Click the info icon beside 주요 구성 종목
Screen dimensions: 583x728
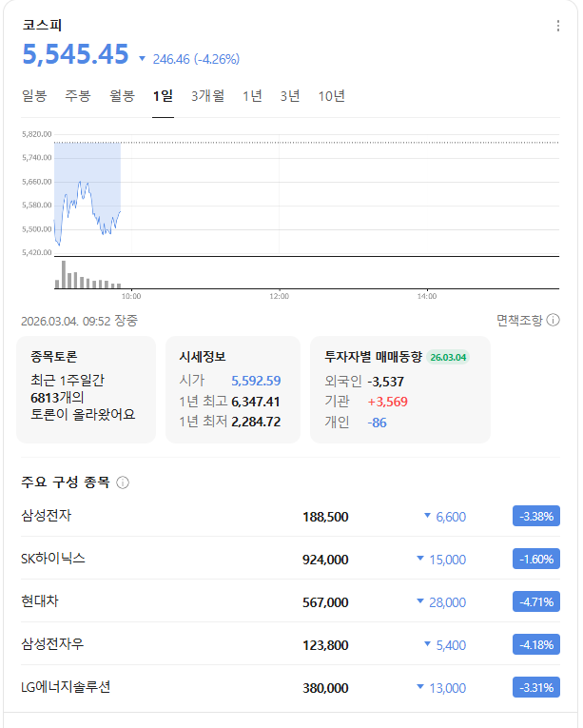[x=123, y=482]
